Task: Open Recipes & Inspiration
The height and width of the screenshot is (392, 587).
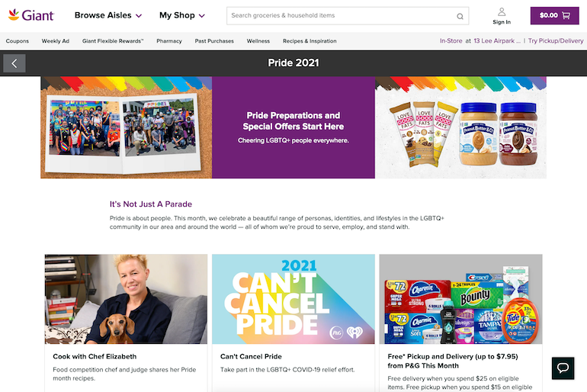Action: (x=310, y=41)
